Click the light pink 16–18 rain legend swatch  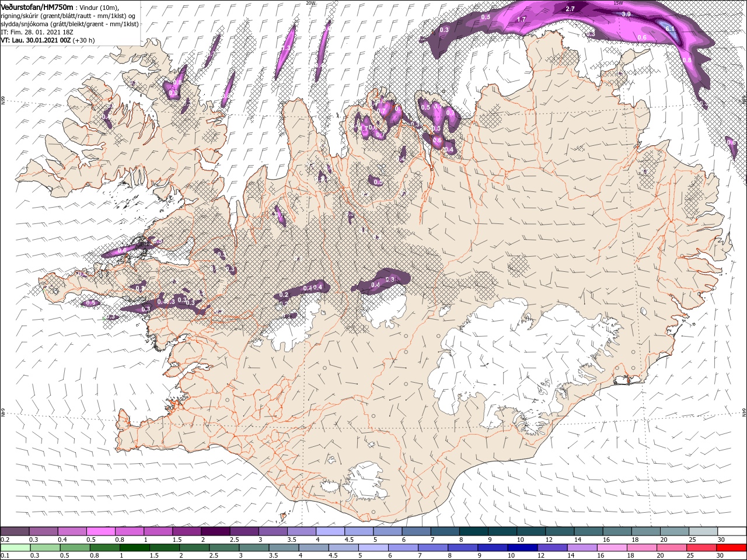[x=613, y=547]
